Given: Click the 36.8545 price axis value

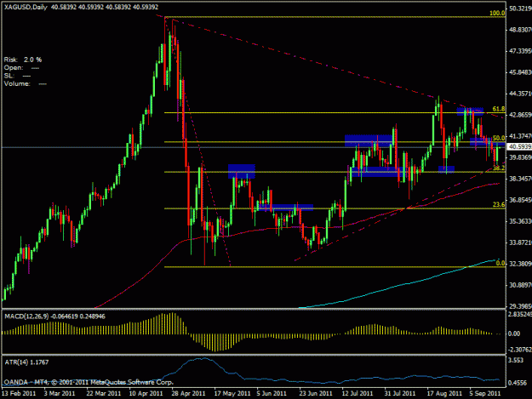Looking at the screenshot, I should click(520, 200).
